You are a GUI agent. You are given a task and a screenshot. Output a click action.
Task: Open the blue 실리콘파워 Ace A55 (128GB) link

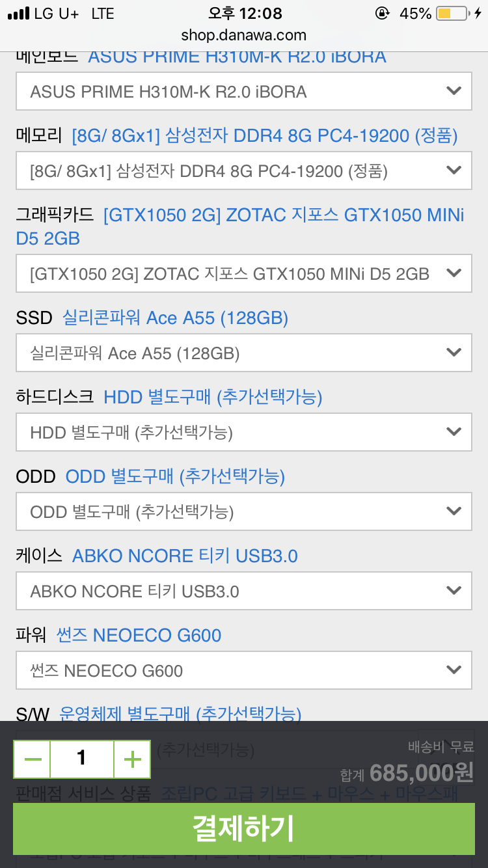[x=175, y=318]
